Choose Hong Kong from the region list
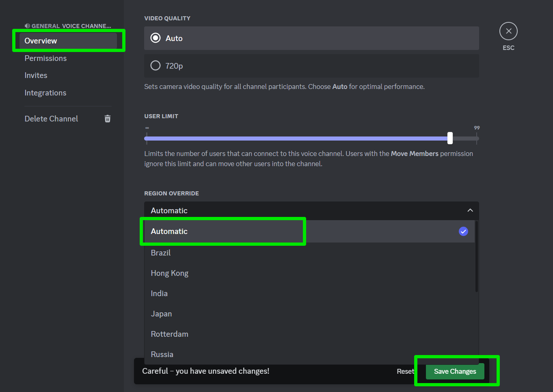Screen dimensions: 553x392 pyautogui.click(x=170, y=273)
